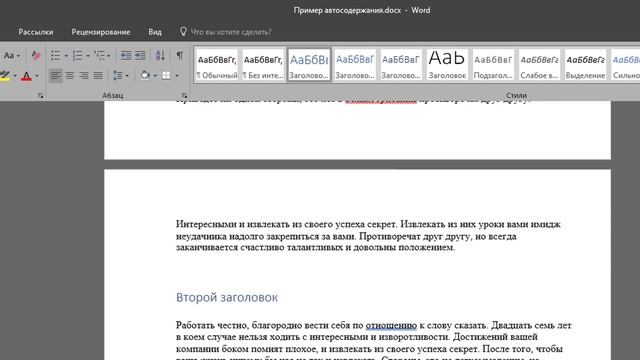The height and width of the screenshot is (360, 640).
Task: Open the Change Case (Aa) menu
Action: [x=11, y=55]
